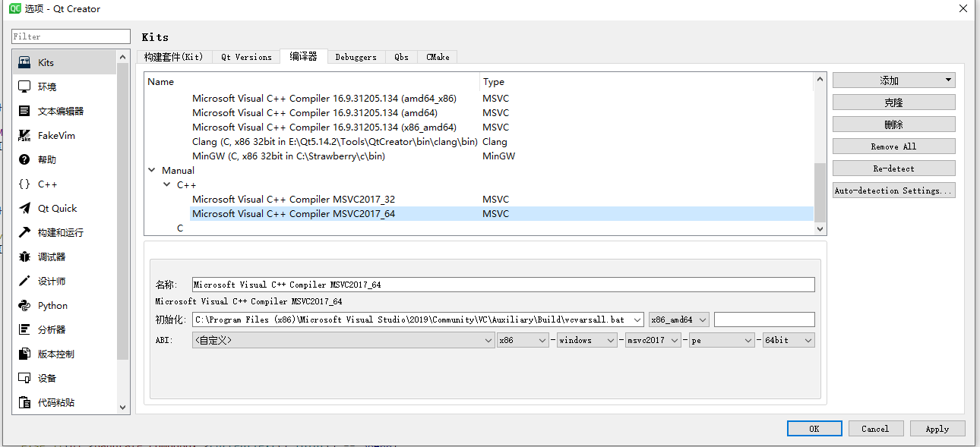The height and width of the screenshot is (447, 980).
Task: Collapse the C++ node under Manual
Action: pyautogui.click(x=167, y=185)
